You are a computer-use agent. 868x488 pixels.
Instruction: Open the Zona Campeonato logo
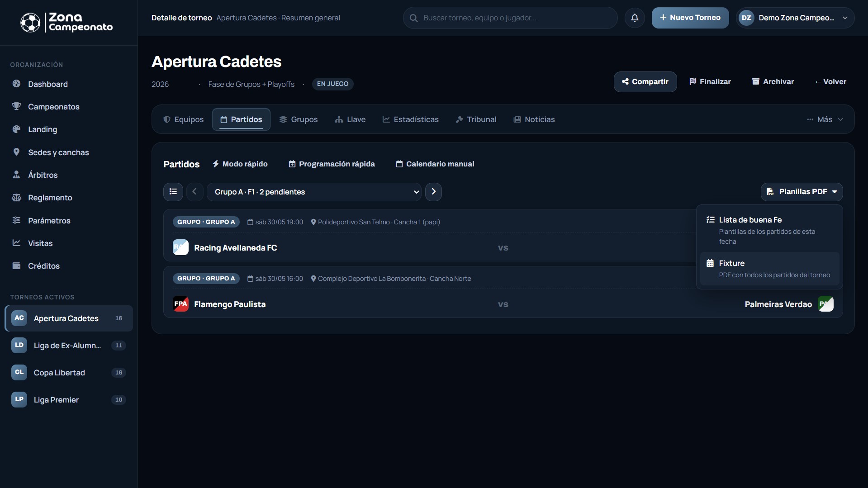point(66,22)
